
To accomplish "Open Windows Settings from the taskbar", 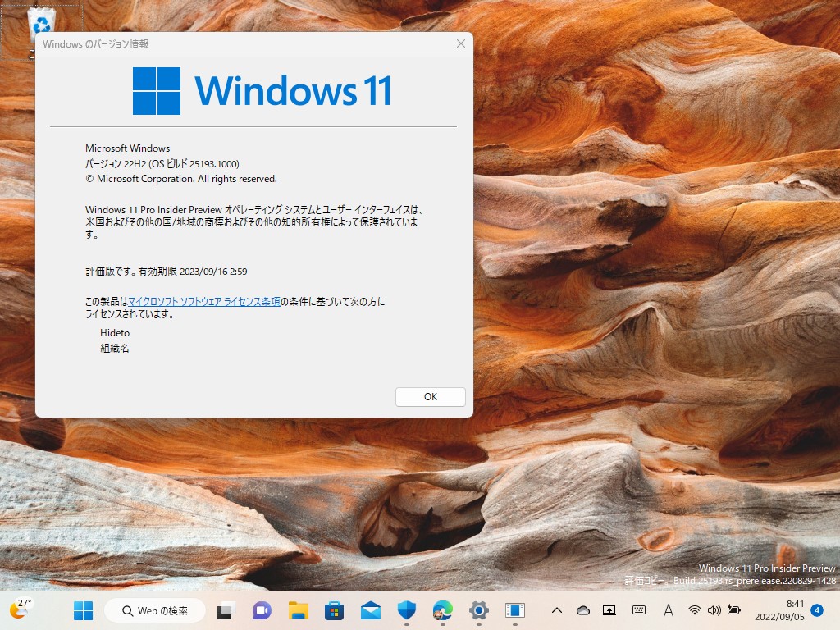I will tap(477, 610).
